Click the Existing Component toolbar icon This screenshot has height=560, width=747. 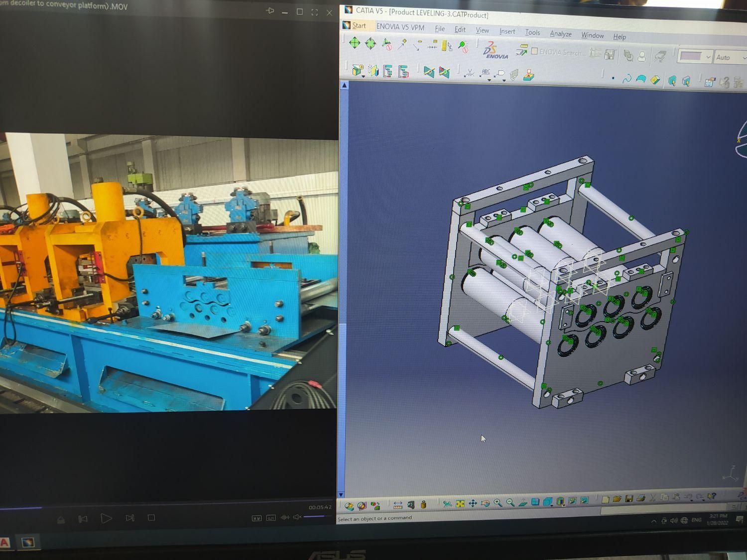[x=358, y=71]
